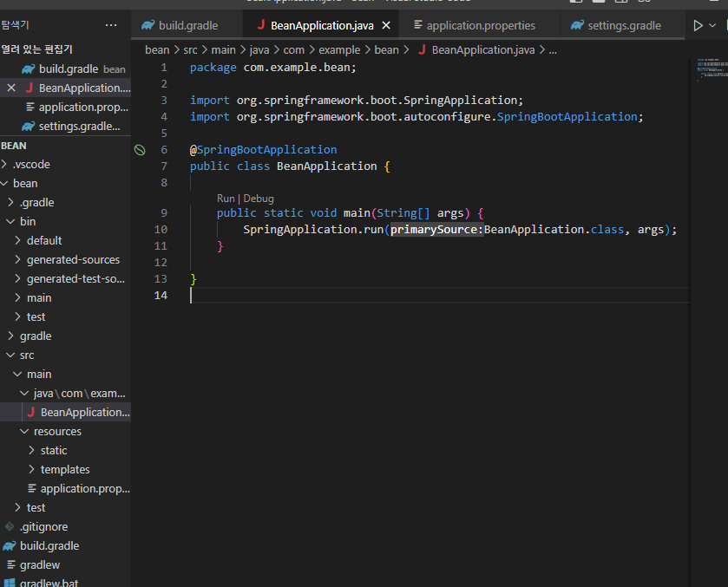Close the BeanApplication.java editor tab
728x587 pixels.
pyautogui.click(x=386, y=26)
